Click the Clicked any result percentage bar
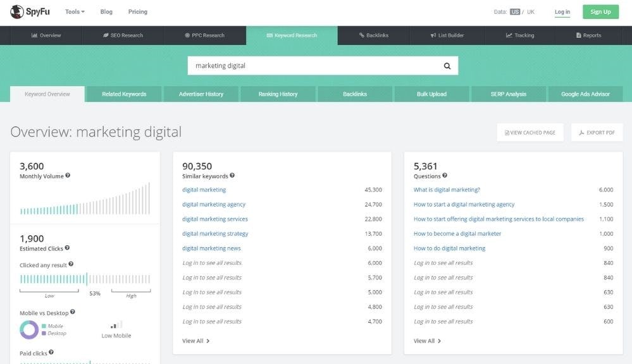 point(85,279)
